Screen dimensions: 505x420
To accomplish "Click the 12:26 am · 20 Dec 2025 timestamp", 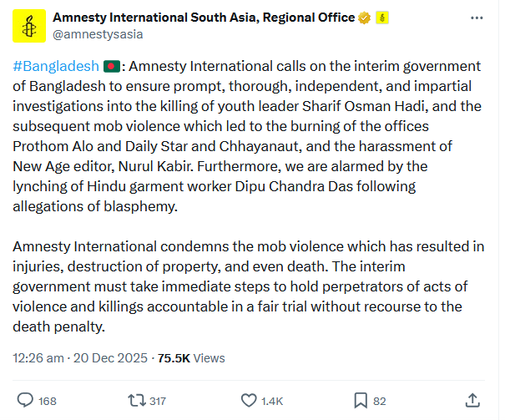I will coord(79,357).
